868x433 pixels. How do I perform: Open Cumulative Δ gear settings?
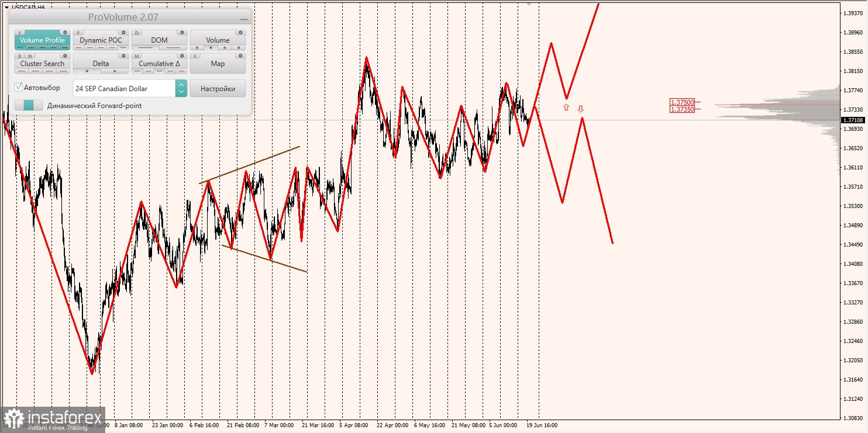[x=182, y=56]
